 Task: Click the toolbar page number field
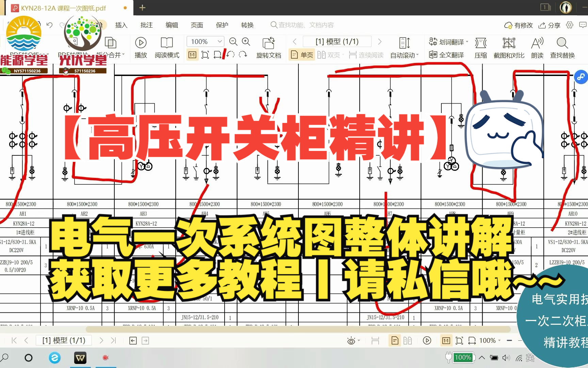click(x=337, y=42)
